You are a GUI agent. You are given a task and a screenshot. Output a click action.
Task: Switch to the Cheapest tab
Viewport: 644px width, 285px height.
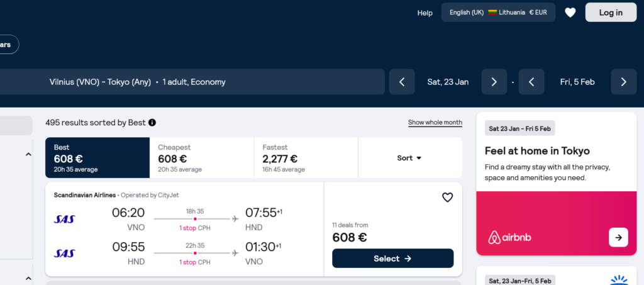click(x=202, y=158)
